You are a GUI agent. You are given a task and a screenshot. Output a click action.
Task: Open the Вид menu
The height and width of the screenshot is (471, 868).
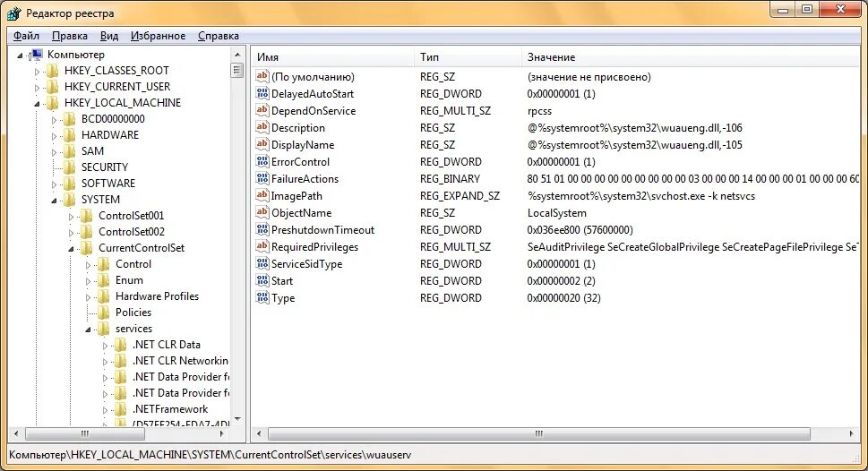pyautogui.click(x=109, y=36)
